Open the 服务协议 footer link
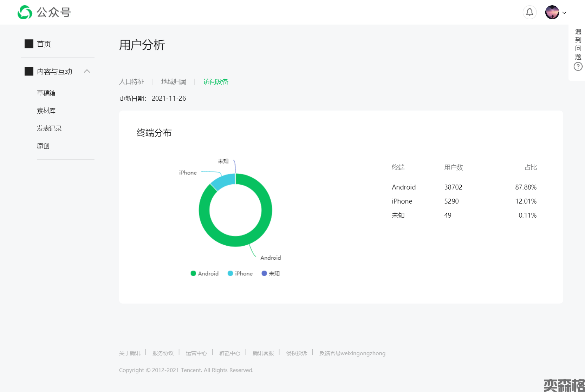Viewport: 585px width, 392px height. [163, 353]
